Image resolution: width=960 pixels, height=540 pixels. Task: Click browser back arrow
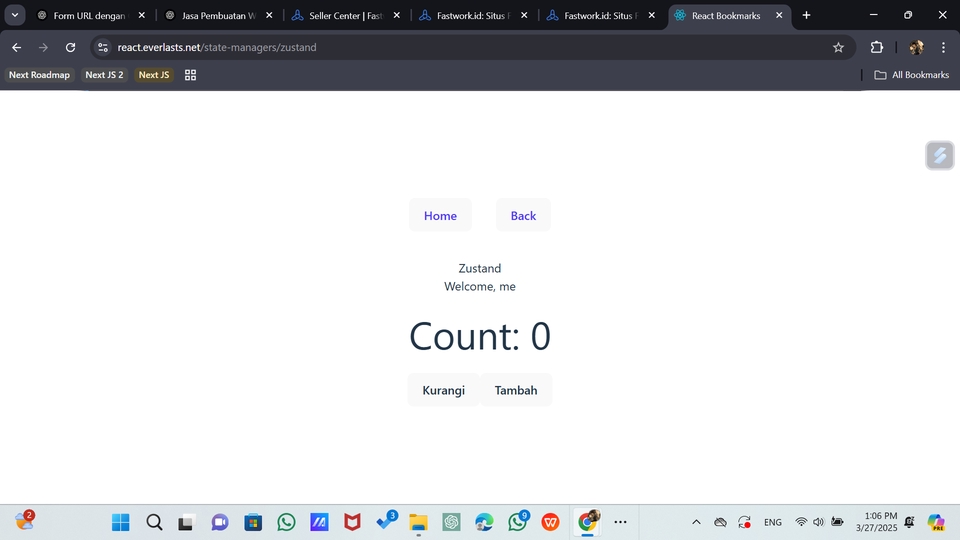(17, 47)
